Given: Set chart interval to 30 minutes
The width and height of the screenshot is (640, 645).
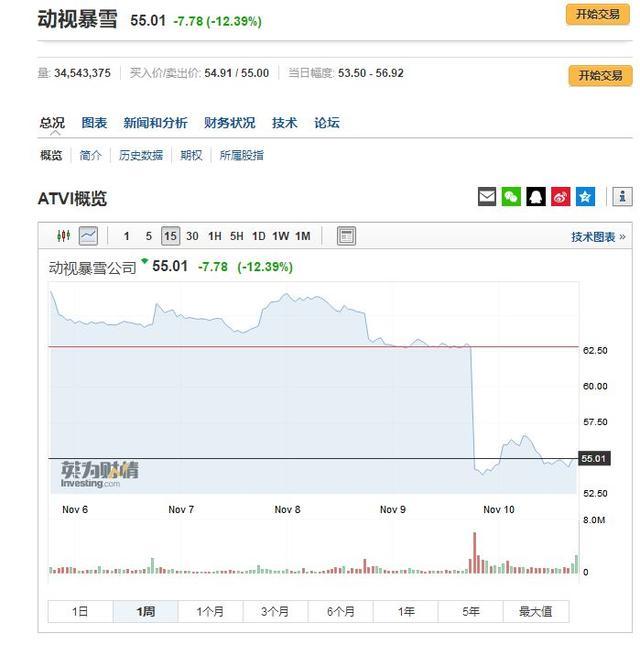Looking at the screenshot, I should pyautogui.click(x=192, y=236).
